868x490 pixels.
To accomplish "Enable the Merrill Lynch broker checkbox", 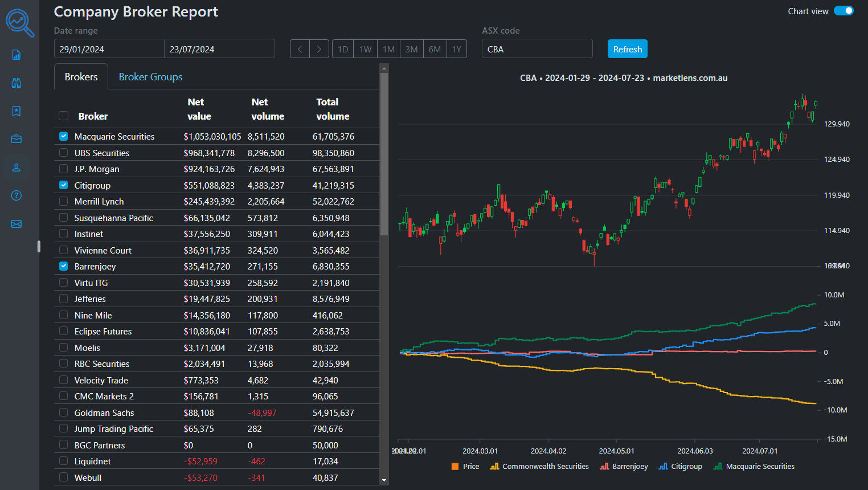I will click(x=63, y=201).
